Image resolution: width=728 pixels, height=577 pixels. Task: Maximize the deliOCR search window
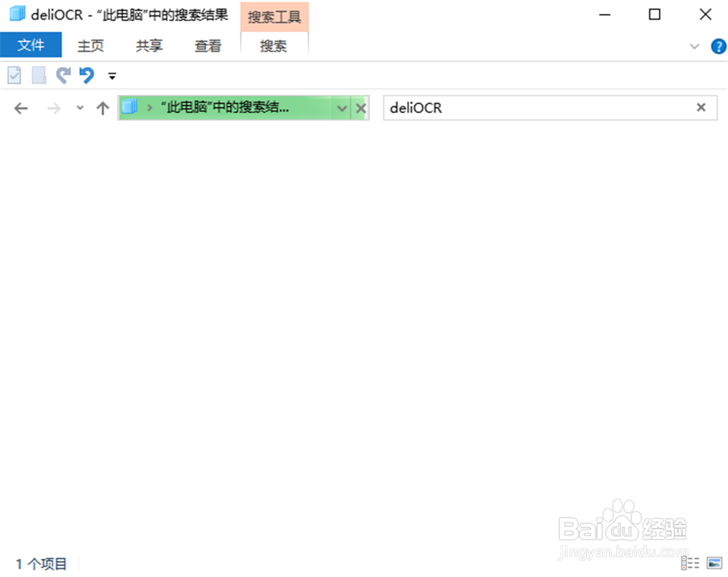coord(654,15)
